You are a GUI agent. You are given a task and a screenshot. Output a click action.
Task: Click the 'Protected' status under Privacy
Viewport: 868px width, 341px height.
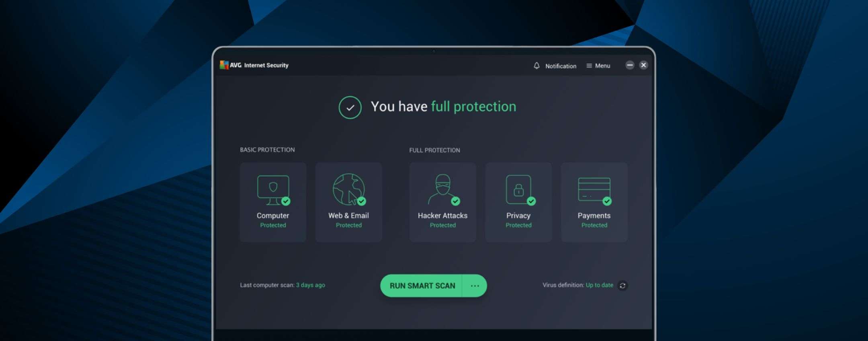[518, 225]
